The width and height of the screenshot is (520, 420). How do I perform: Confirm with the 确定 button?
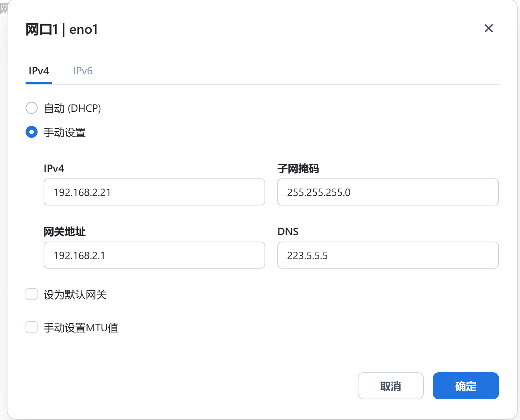coord(466,386)
